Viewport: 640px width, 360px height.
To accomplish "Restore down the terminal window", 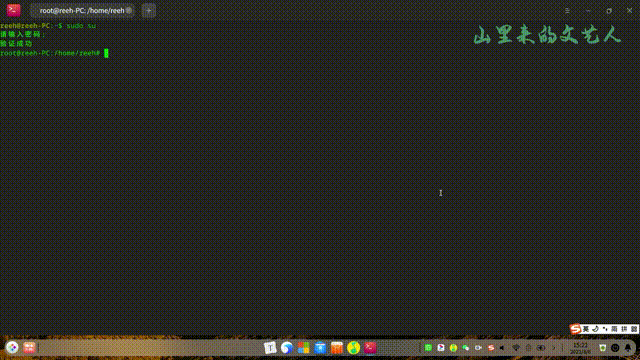I will coord(609,11).
